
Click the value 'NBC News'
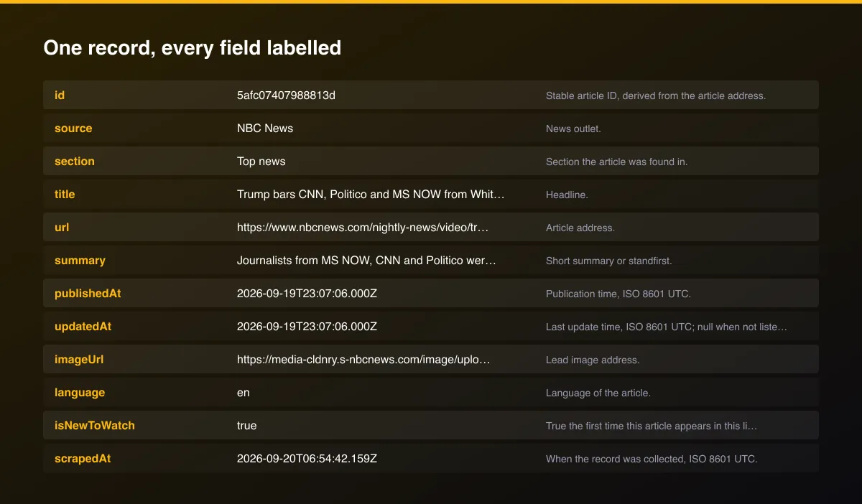coord(265,128)
